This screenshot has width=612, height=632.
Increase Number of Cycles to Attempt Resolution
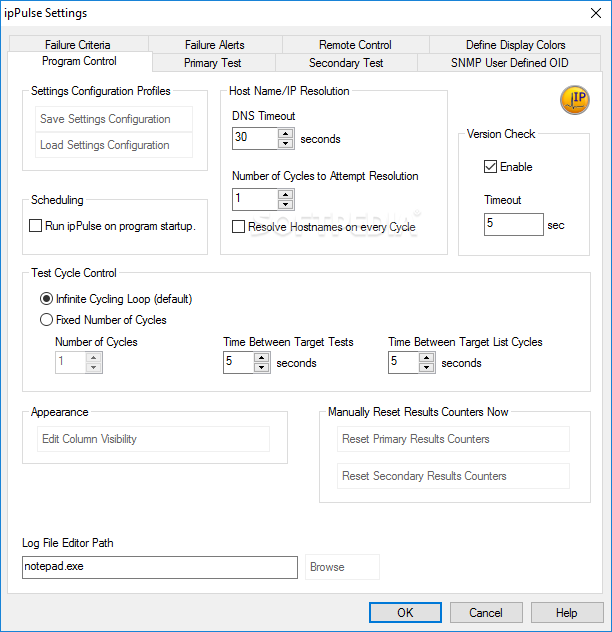pos(285,195)
